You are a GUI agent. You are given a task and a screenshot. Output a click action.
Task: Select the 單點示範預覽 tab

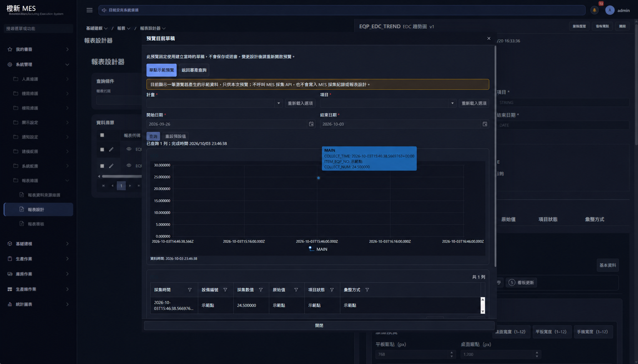(161, 70)
